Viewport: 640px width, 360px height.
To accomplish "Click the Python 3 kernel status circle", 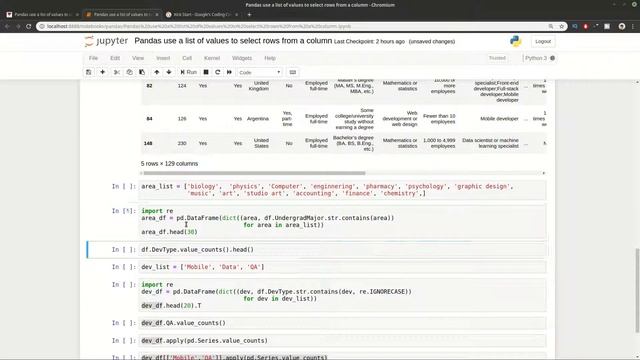I will 552,58.
